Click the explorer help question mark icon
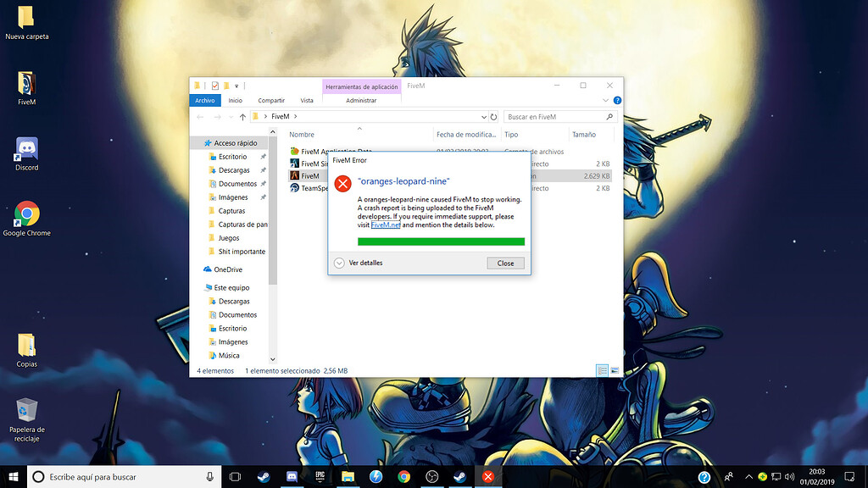This screenshot has height=488, width=868. coord(616,100)
